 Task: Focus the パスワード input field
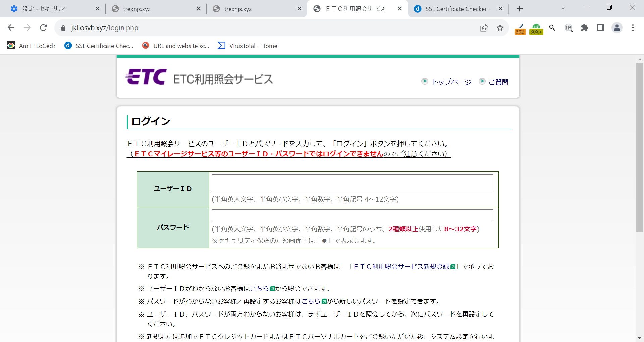tap(352, 216)
